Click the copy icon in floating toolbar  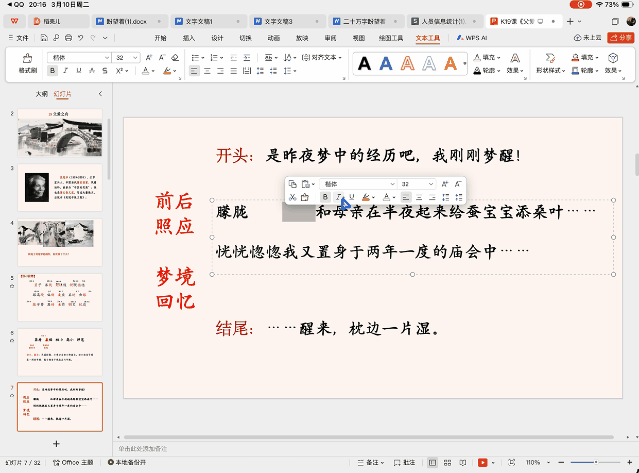click(x=292, y=184)
